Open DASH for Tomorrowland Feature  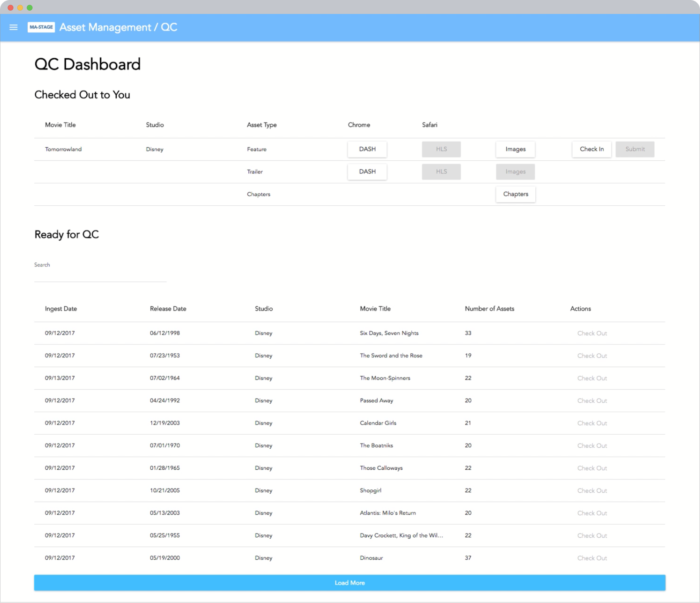[x=367, y=149]
